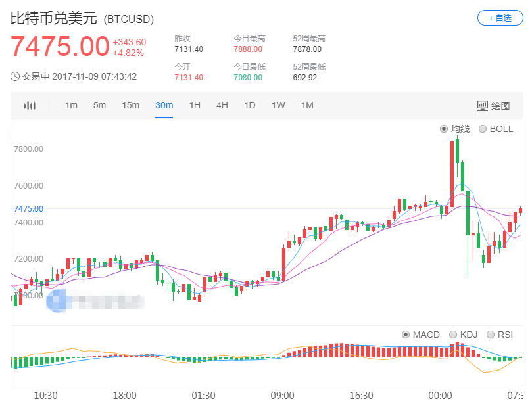This screenshot has height=416, width=532.
Task: Switch chart to 1D timeframe
Action: coord(249,105)
